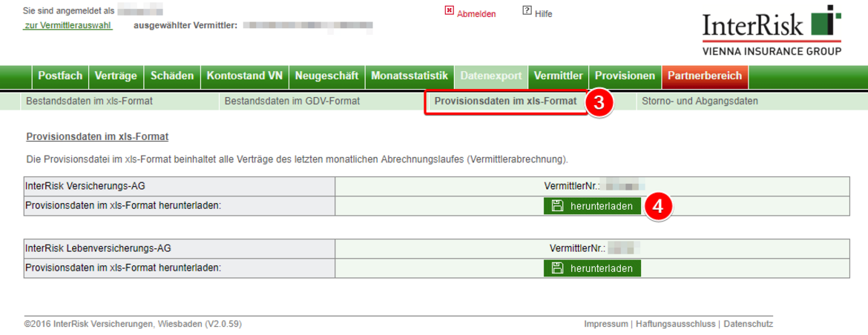Open the red Partnerbereich tab

coord(705,76)
